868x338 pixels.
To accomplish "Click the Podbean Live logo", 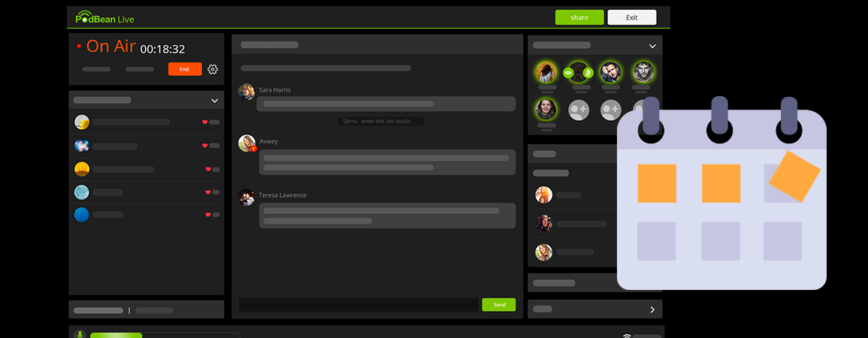I will coord(104,18).
